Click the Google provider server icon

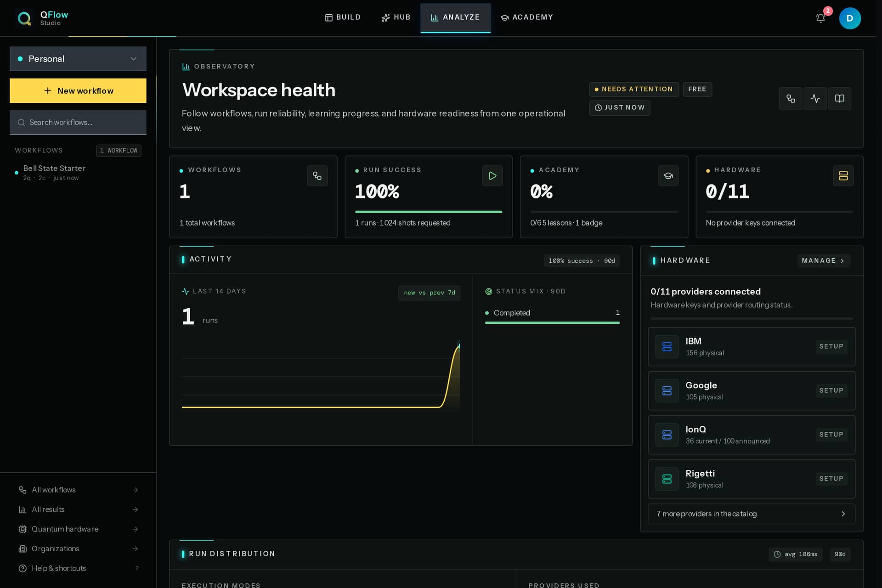667,390
